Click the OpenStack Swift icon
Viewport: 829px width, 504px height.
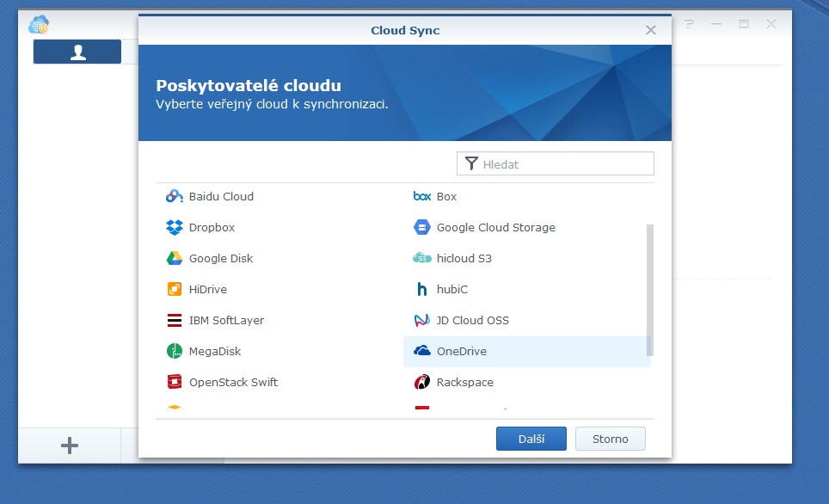174,382
